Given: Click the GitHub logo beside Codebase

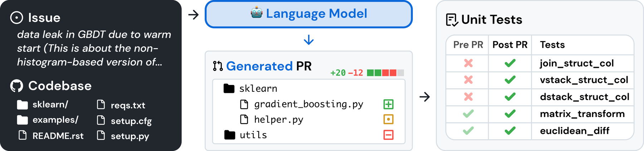Looking at the screenshot, I should click(x=16, y=86).
